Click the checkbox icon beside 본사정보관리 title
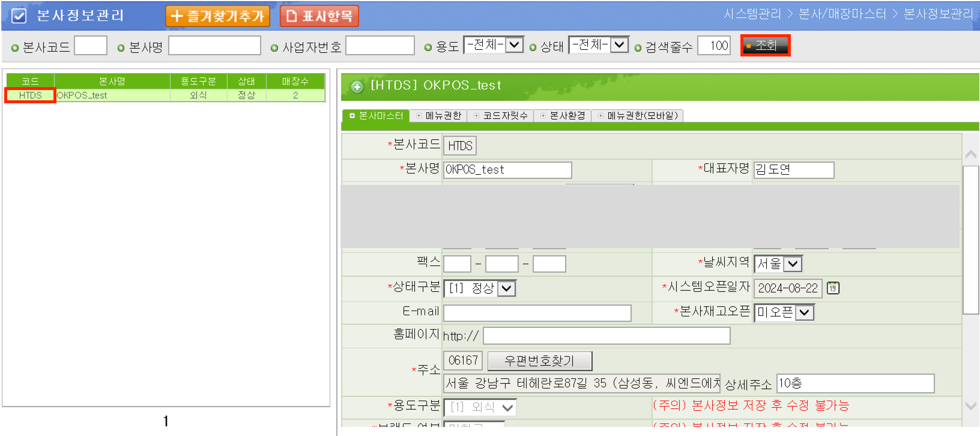This screenshot has width=980, height=436. pos(19,16)
